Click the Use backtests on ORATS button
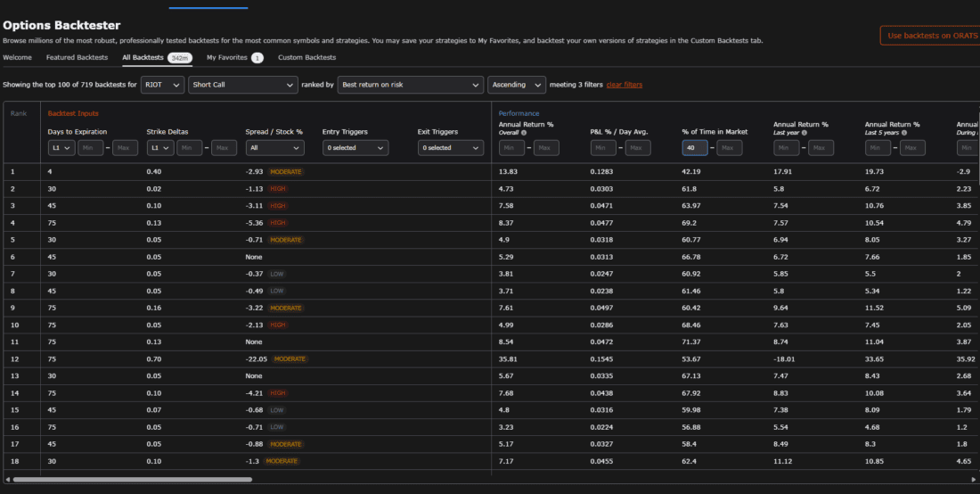Screen dimensions: 980x494 (929, 36)
